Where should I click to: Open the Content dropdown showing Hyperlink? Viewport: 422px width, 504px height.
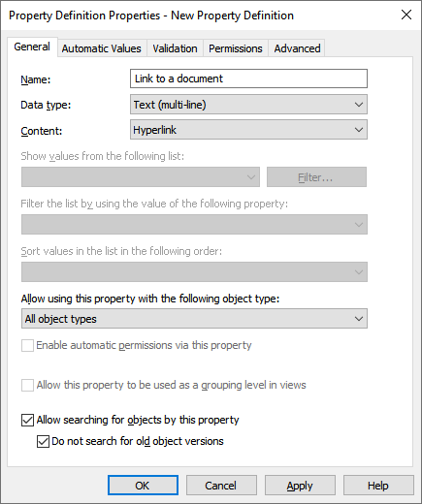[248, 130]
